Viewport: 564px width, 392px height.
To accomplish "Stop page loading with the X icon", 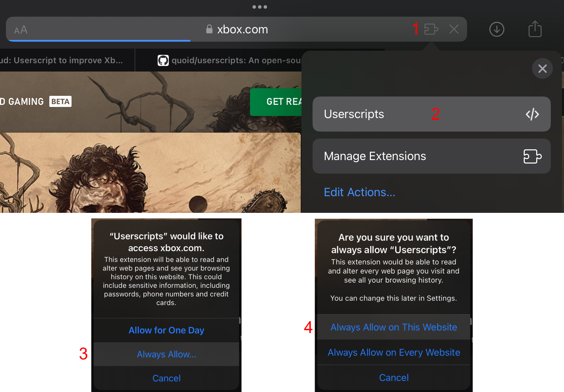I will pos(454,29).
